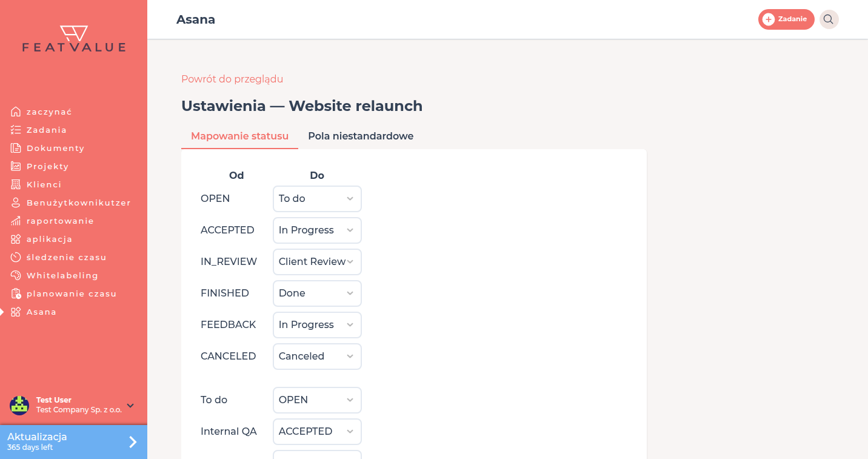Click the Ustawienia — Website relaunch heading
Screen dimensions: 868x459
302,106
